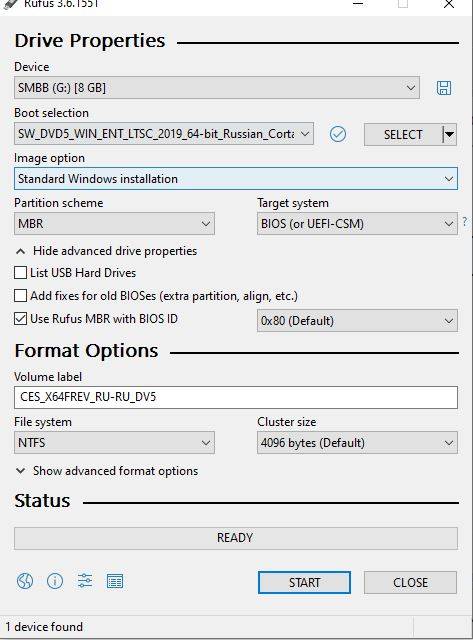Screen dimensions: 473x640
Task: Open the Image option dropdown
Action: (236, 178)
